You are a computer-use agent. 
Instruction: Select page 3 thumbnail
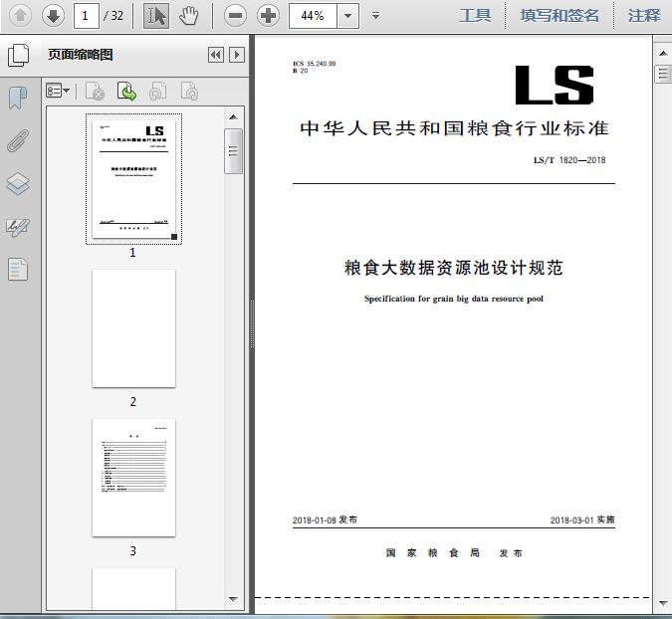133,478
